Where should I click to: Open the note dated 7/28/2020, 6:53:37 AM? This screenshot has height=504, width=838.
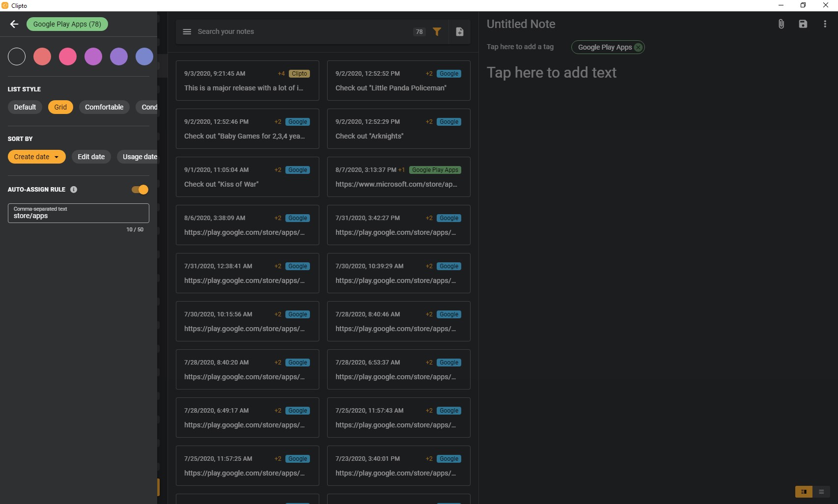tap(399, 369)
